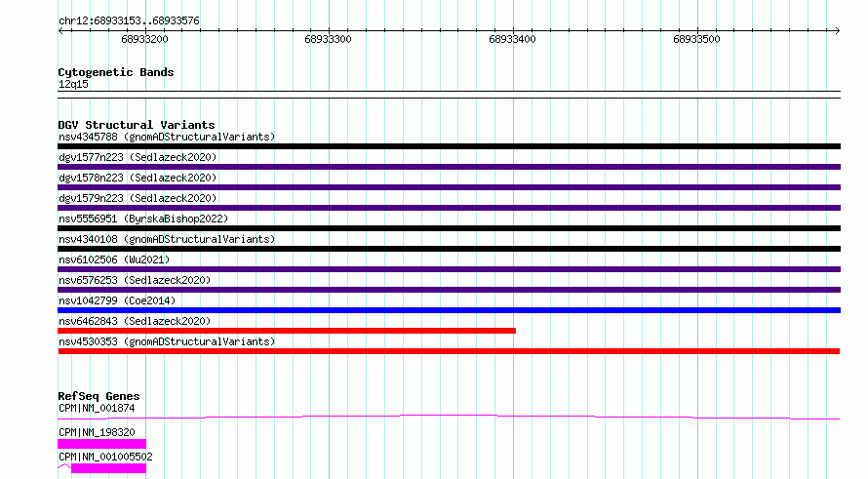Click nsv4345788 (gnomADStructuralVariants) label
The image size is (868, 479).
[x=167, y=137]
